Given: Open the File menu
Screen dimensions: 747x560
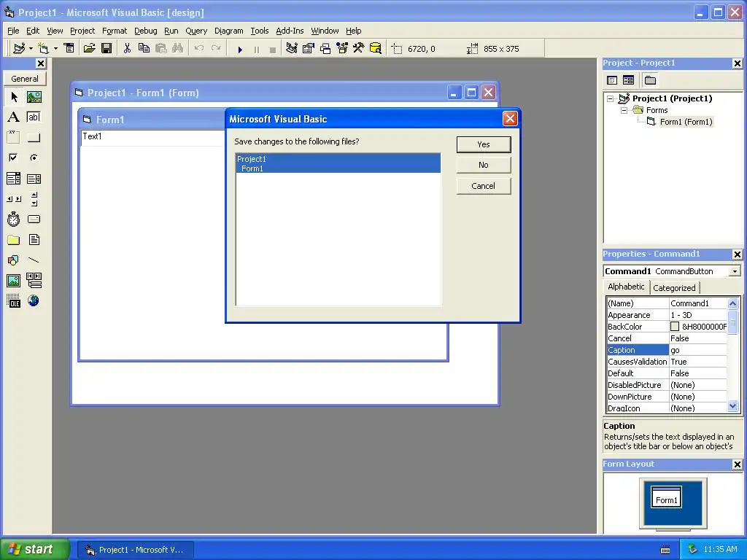Looking at the screenshot, I should coord(13,31).
